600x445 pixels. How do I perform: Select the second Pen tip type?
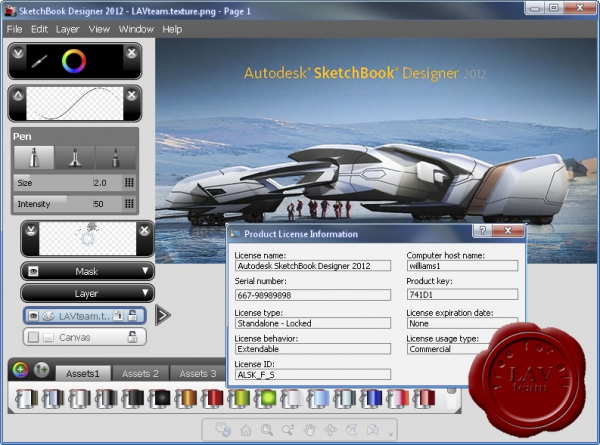coord(75,157)
